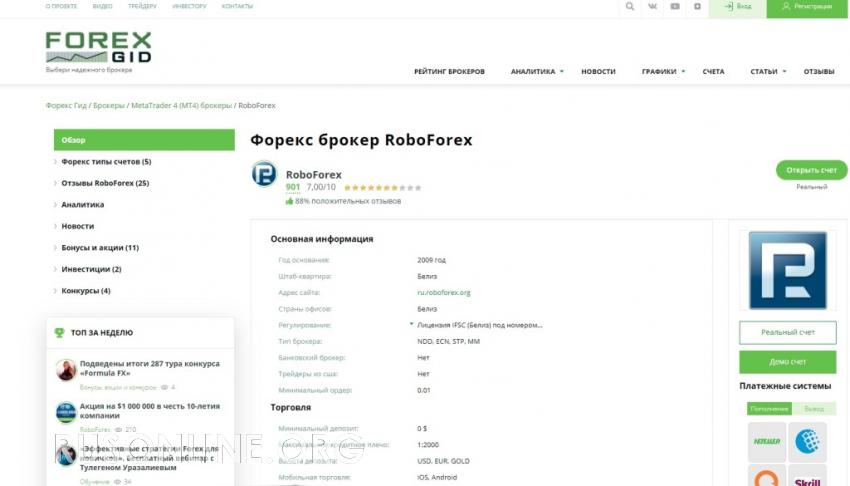Screen dimensions: 850x486
Task: Select Отзывы RoboForex (25) in sidebar
Action: 104,183
